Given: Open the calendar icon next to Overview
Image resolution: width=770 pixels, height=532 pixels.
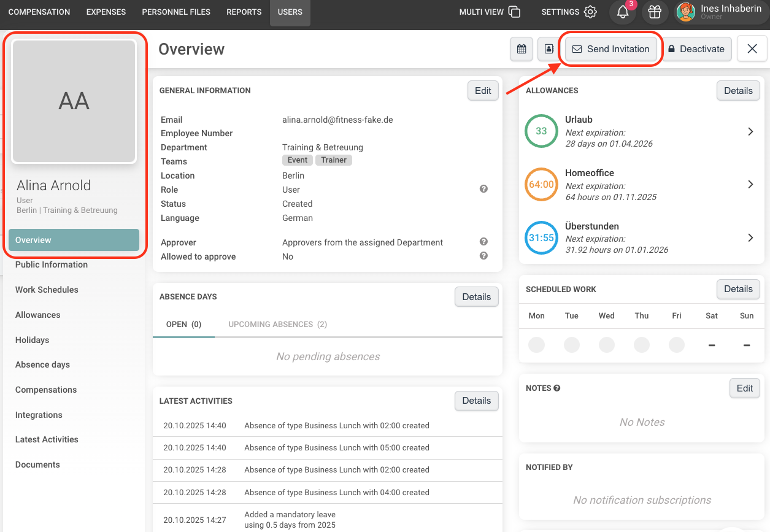Looking at the screenshot, I should point(522,49).
